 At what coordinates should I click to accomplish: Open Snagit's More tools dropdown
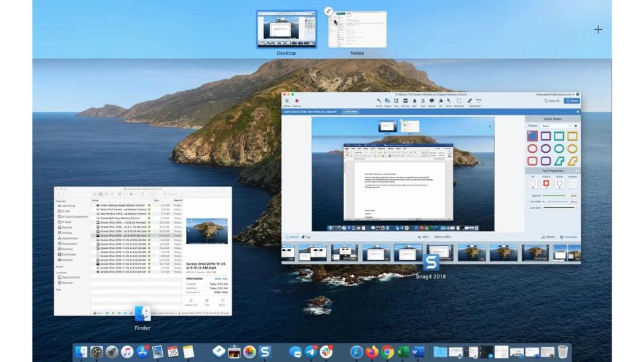(479, 101)
